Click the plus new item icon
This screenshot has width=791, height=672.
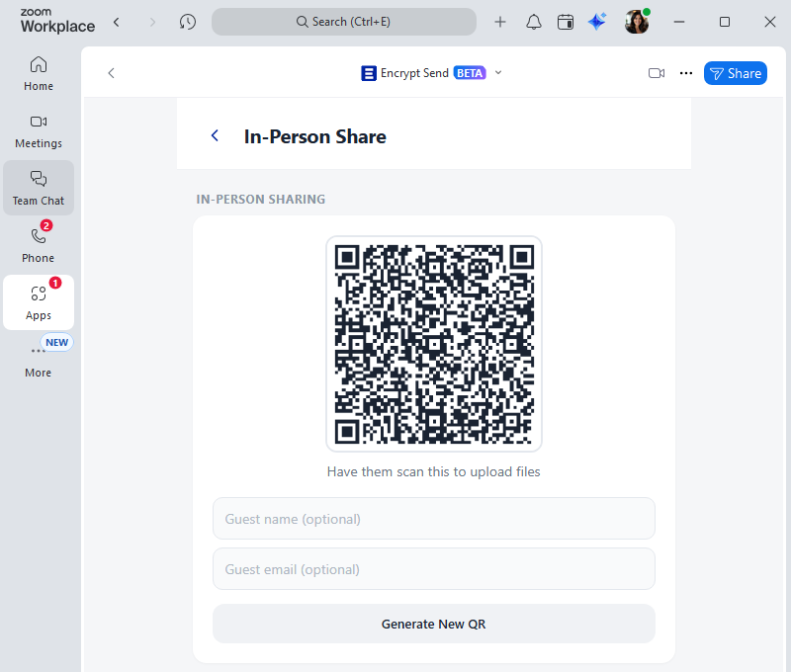(500, 22)
